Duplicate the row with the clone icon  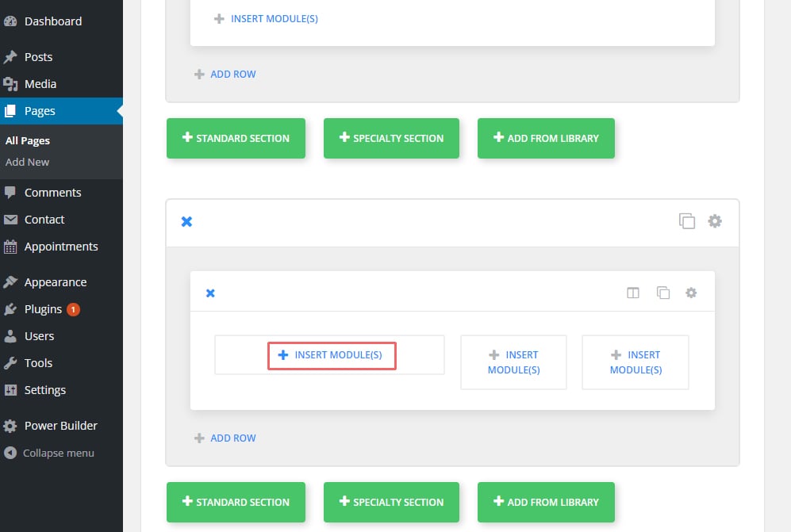pyautogui.click(x=662, y=293)
